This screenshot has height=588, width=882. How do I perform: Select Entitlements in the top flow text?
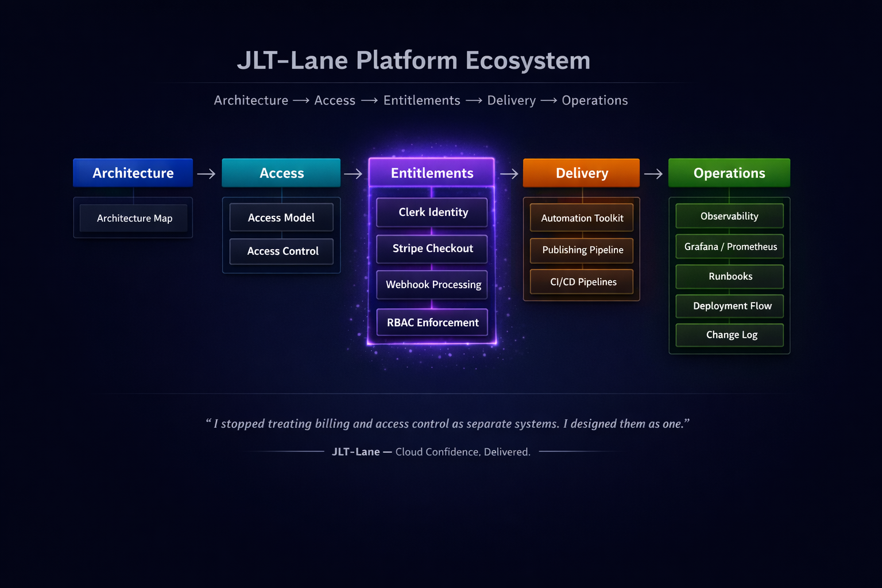[x=421, y=100]
